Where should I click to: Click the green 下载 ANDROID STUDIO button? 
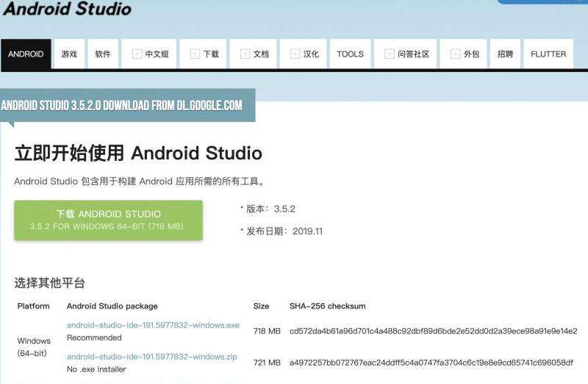coord(108,220)
